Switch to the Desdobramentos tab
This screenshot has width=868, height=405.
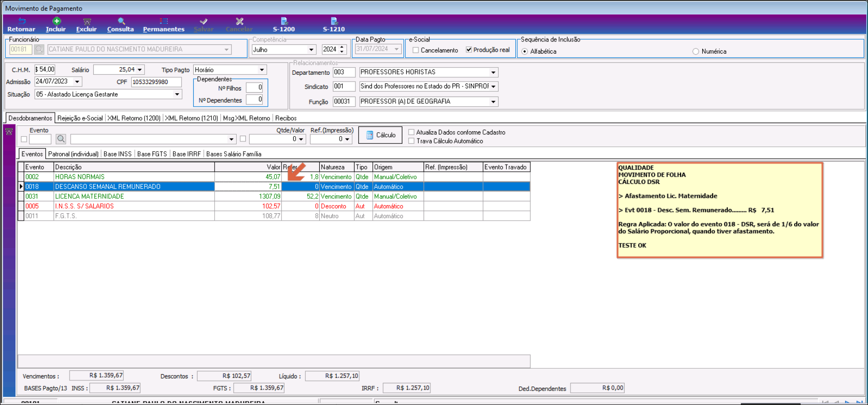tap(30, 118)
